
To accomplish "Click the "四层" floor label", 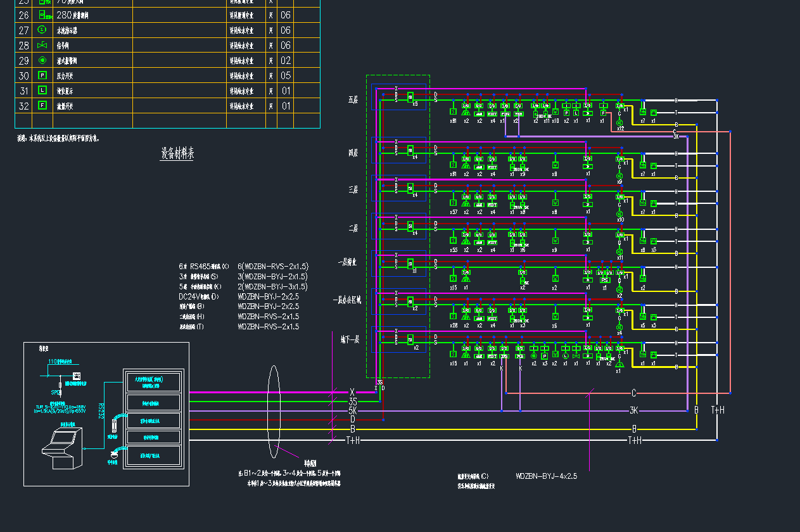I will coord(353,153).
